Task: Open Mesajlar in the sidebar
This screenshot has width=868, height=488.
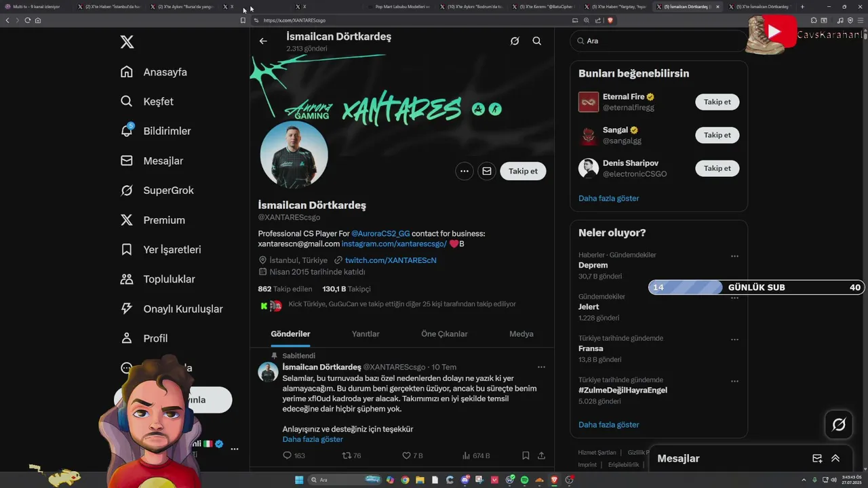Action: [x=151, y=161]
